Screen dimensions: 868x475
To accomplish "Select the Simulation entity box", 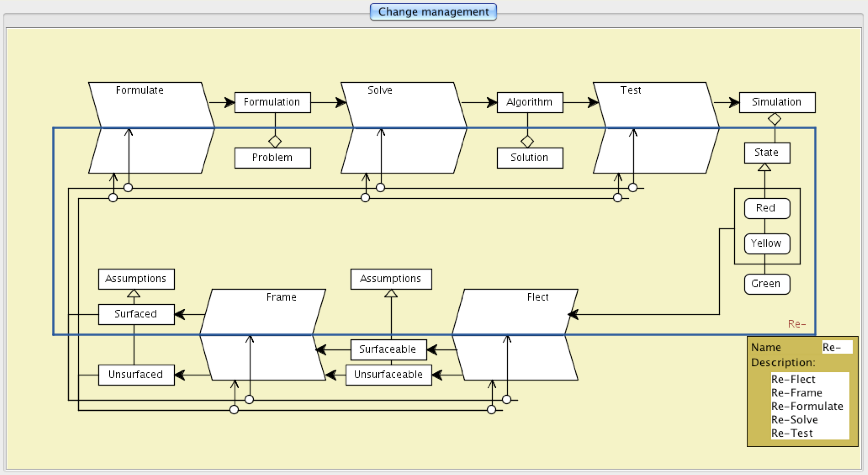I will (777, 102).
